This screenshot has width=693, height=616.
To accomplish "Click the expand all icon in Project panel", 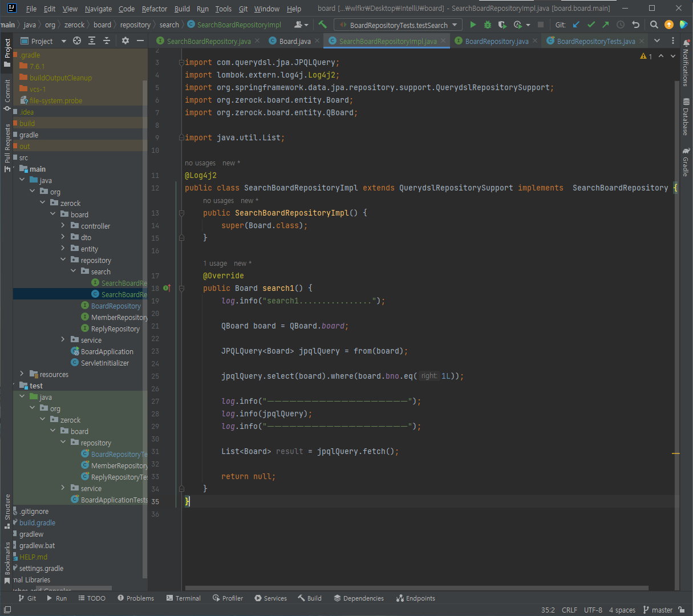I will [92, 41].
